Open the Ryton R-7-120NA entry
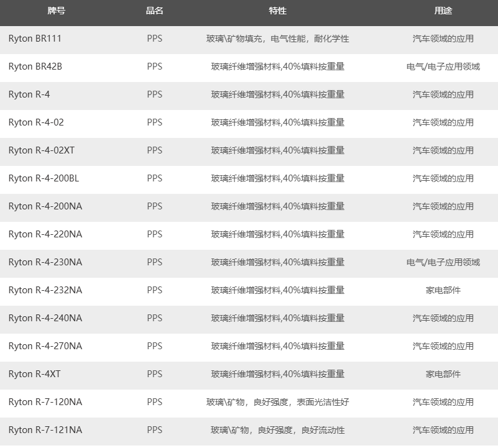The width and height of the screenshot is (498, 448). (45, 402)
